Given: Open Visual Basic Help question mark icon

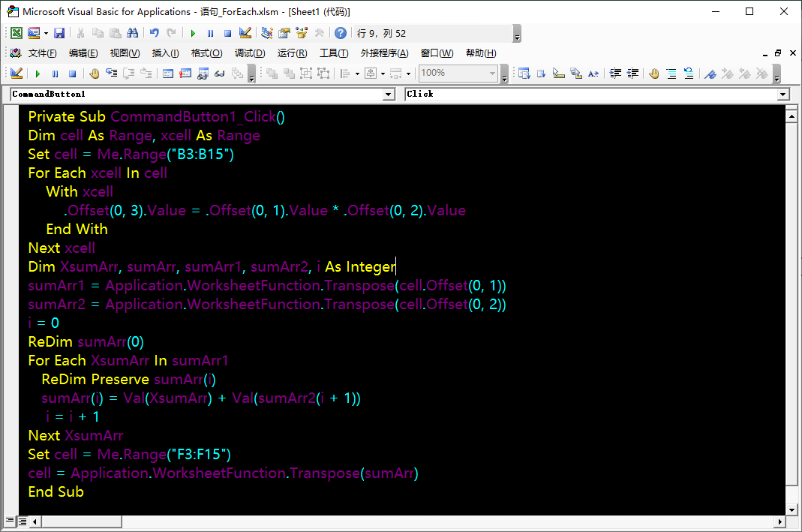Looking at the screenshot, I should [341, 33].
